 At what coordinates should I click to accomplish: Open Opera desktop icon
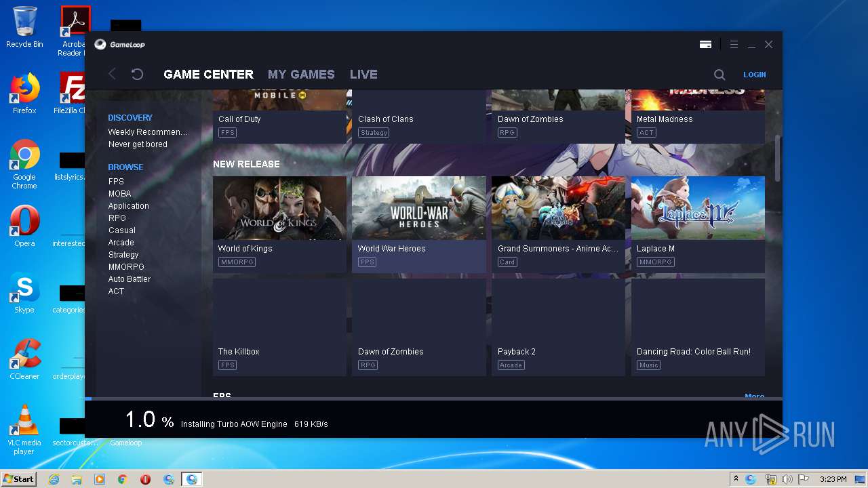coord(24,226)
